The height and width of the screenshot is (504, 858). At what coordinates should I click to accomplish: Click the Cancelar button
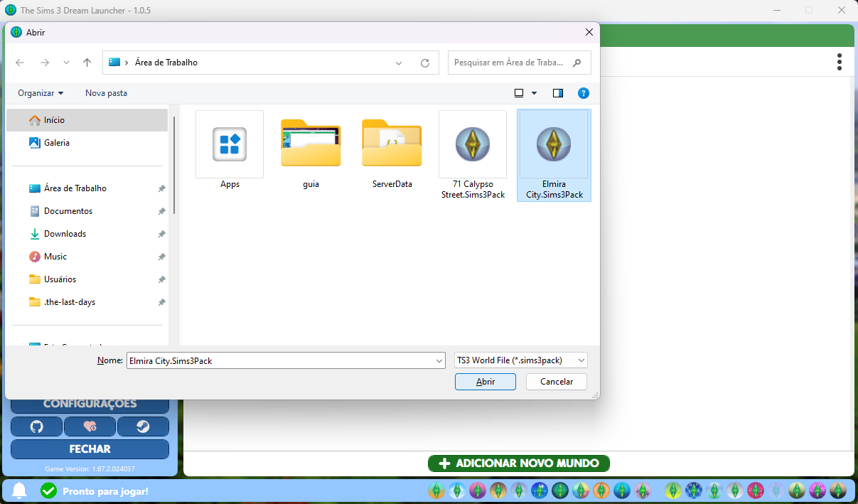557,382
